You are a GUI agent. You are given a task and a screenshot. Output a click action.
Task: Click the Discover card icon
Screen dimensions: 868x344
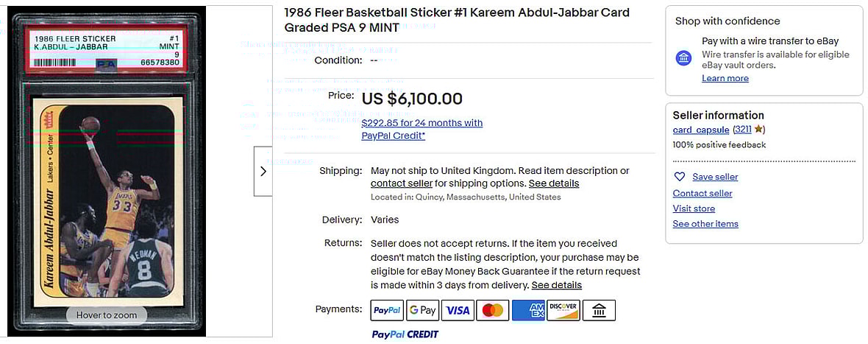[x=563, y=310]
